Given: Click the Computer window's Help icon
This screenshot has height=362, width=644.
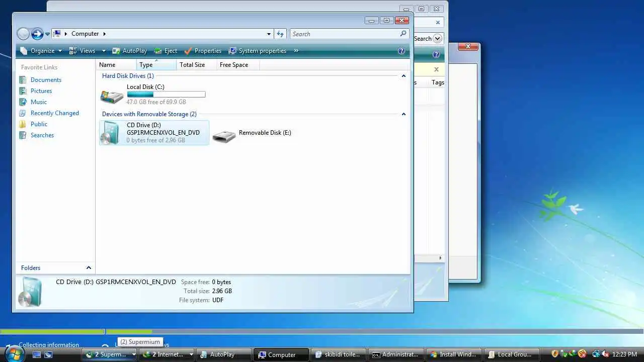Looking at the screenshot, I should [401, 51].
